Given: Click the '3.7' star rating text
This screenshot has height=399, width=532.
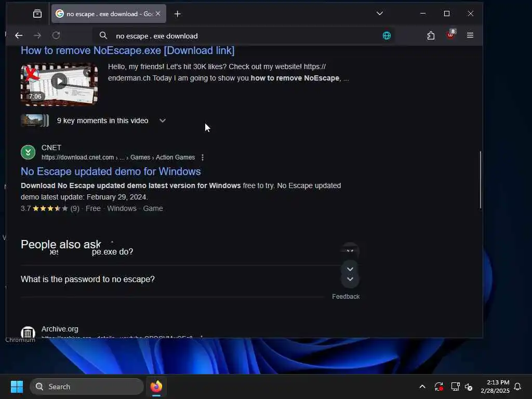Looking at the screenshot, I should point(25,209).
